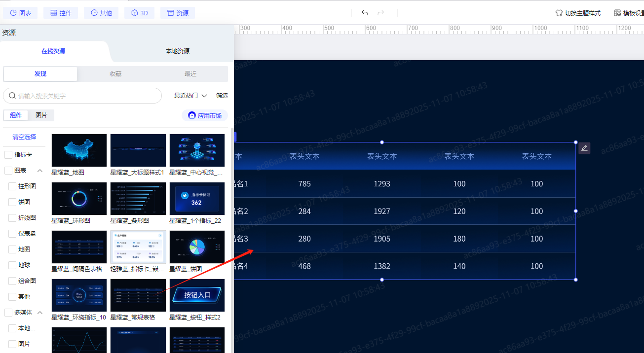Select the 星耀蓝_按钮_样式2 thumbnail
This screenshot has height=353, width=644.
coord(197,295)
